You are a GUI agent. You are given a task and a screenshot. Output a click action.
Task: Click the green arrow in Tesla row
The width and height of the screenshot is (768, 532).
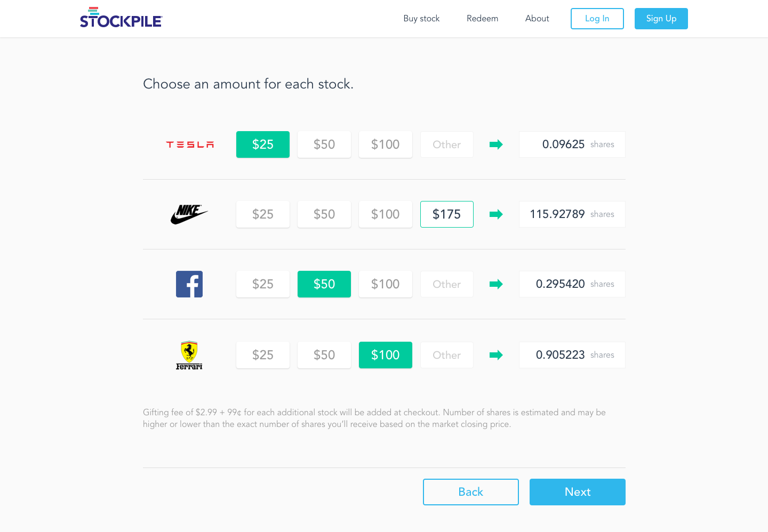point(496,144)
